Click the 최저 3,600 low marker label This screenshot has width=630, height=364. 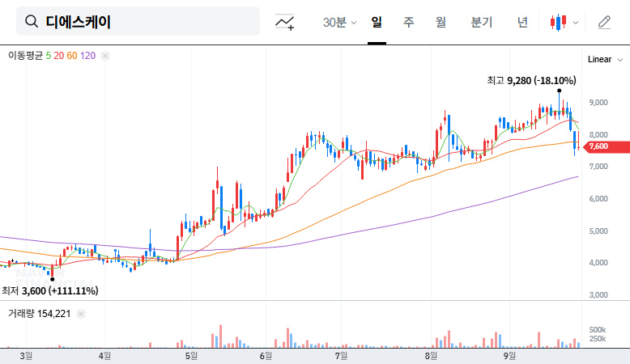[x=50, y=290]
